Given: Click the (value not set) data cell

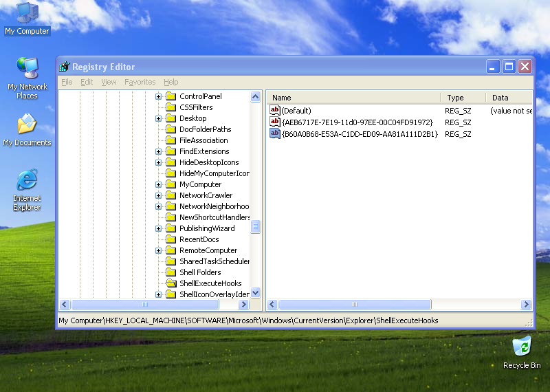Looking at the screenshot, I should tap(511, 111).
